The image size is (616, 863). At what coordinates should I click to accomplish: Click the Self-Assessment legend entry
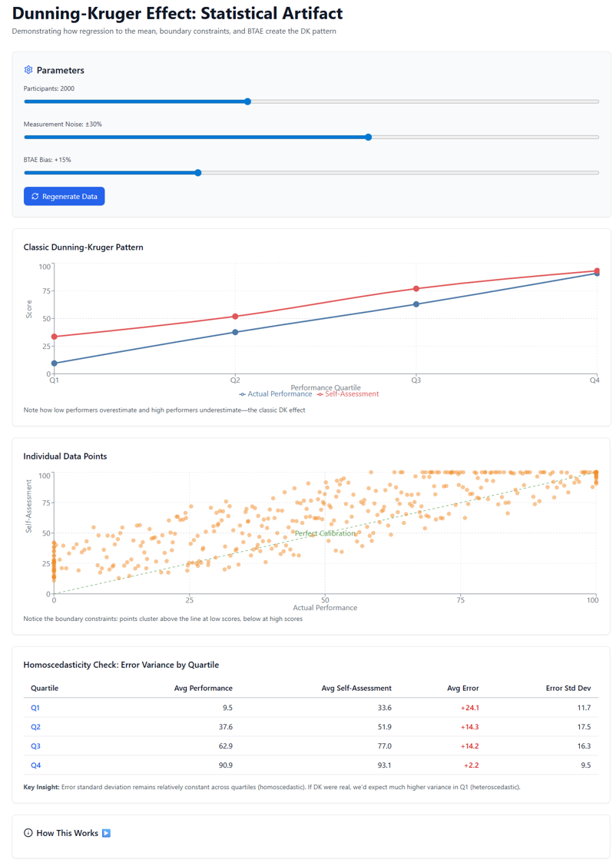[348, 394]
